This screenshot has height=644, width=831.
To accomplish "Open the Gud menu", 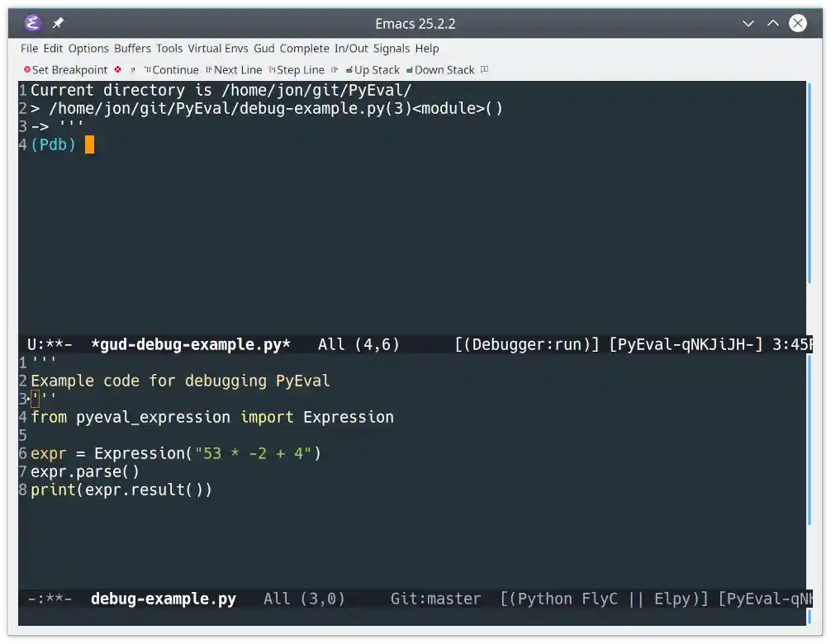I will tap(264, 48).
